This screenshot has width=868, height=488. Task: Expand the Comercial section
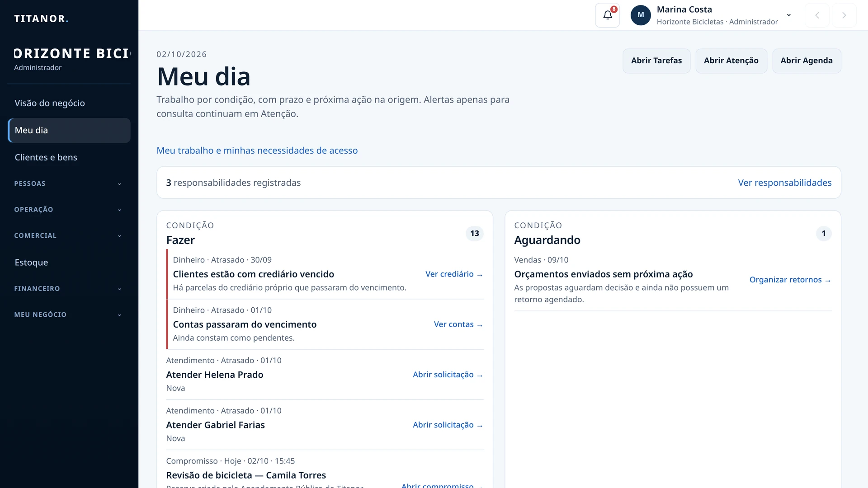click(x=69, y=236)
